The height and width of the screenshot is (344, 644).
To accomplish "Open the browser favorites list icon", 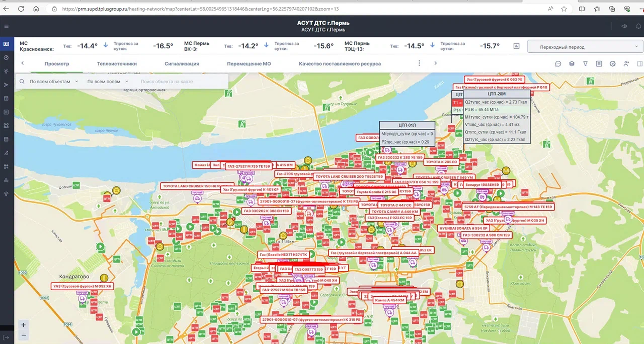I will (597, 9).
